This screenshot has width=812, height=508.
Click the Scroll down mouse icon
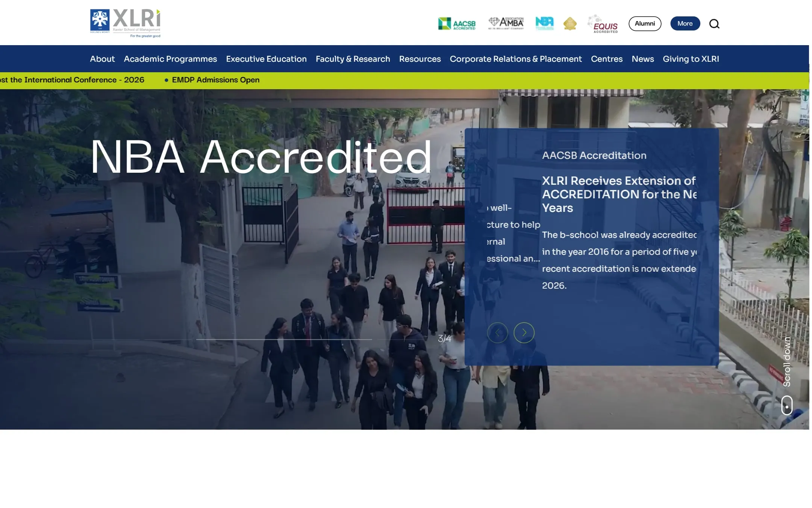787,405
